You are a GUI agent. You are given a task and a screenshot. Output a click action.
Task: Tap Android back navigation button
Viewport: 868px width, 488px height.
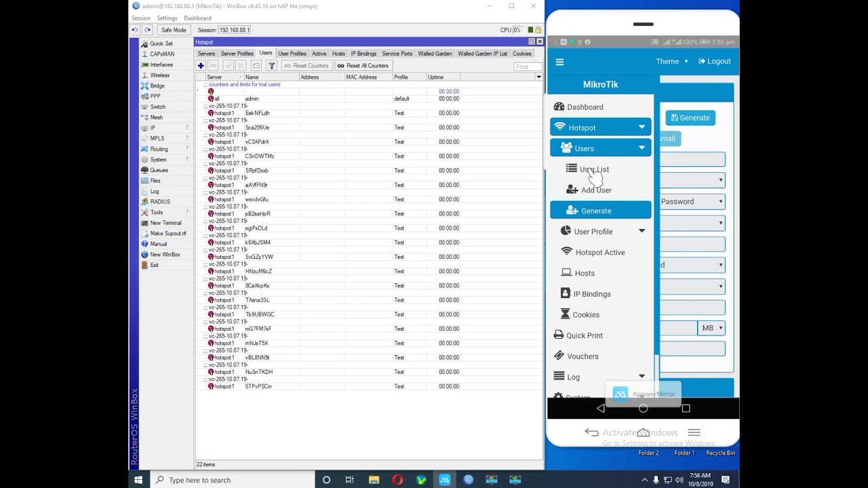coord(601,409)
